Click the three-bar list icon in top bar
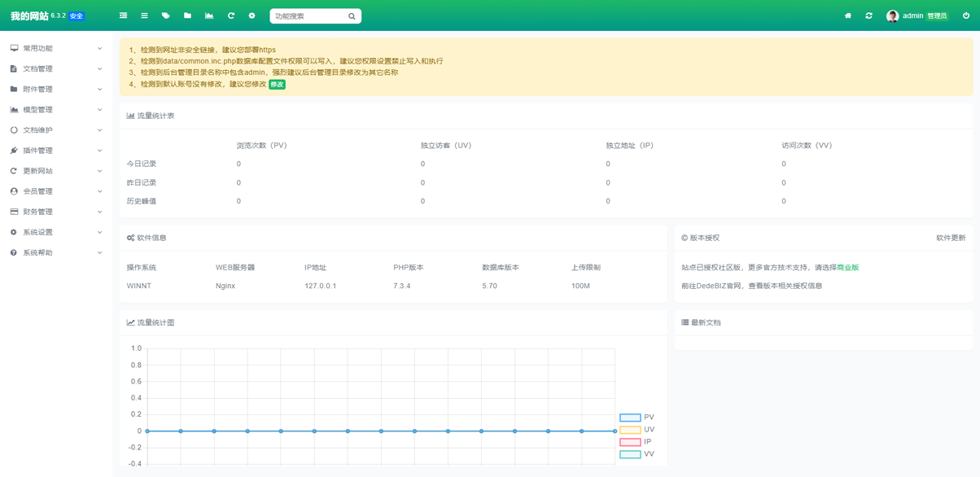The height and width of the screenshot is (477, 980). (x=144, y=15)
